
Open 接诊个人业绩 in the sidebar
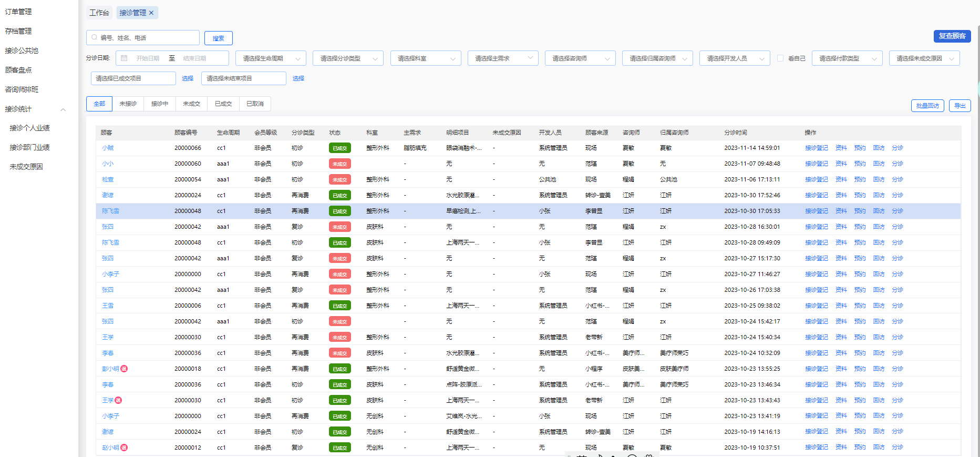coord(29,128)
